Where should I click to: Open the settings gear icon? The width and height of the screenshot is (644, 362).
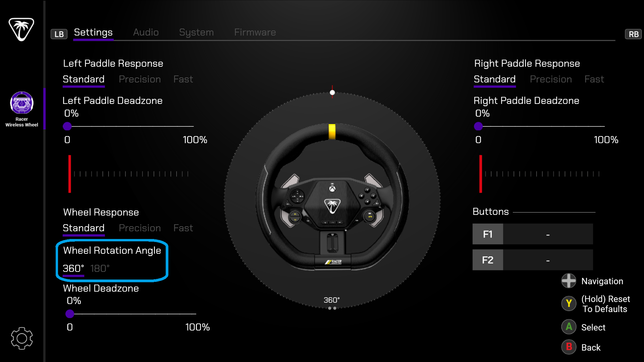[22, 339]
